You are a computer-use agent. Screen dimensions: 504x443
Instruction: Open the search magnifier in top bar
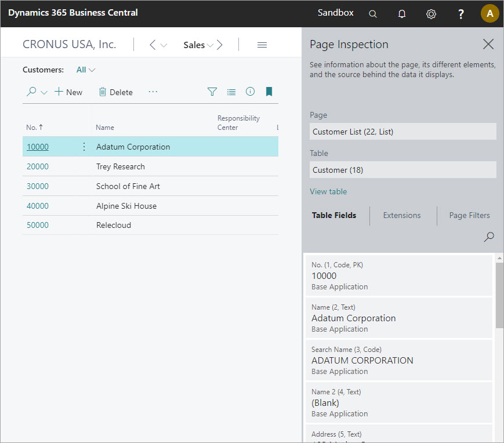coord(372,14)
